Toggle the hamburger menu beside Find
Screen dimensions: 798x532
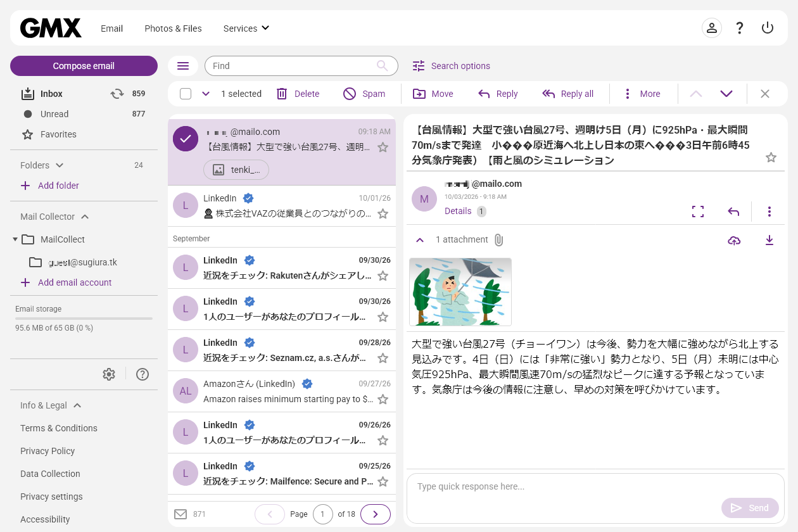point(183,66)
